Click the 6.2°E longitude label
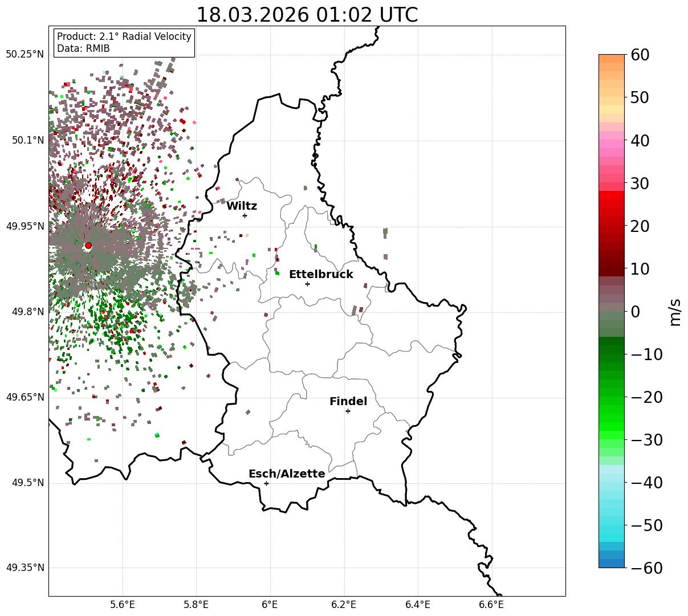Screen dimensions: 688x616 click(x=344, y=605)
